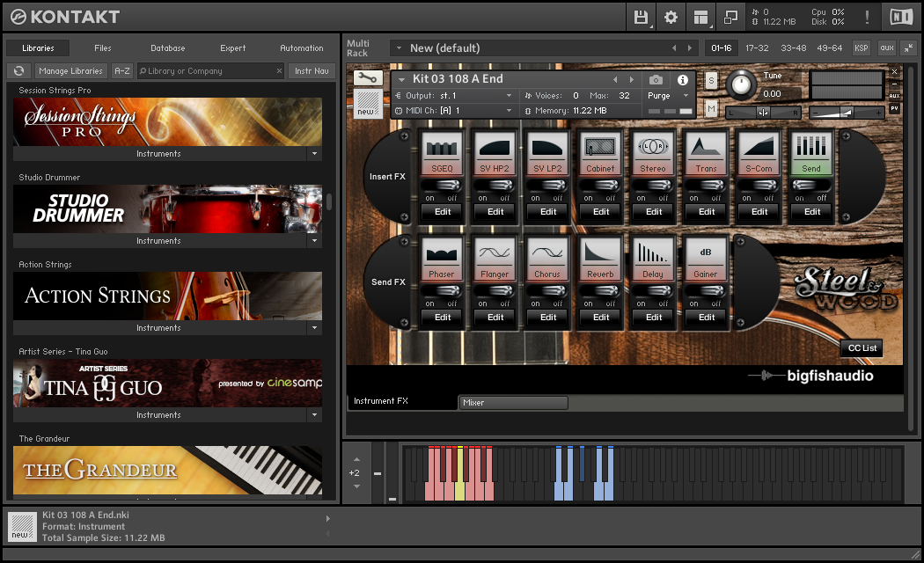Solo the instrument with the S button
Image resolution: width=924 pixels, height=563 pixels.
tap(711, 81)
